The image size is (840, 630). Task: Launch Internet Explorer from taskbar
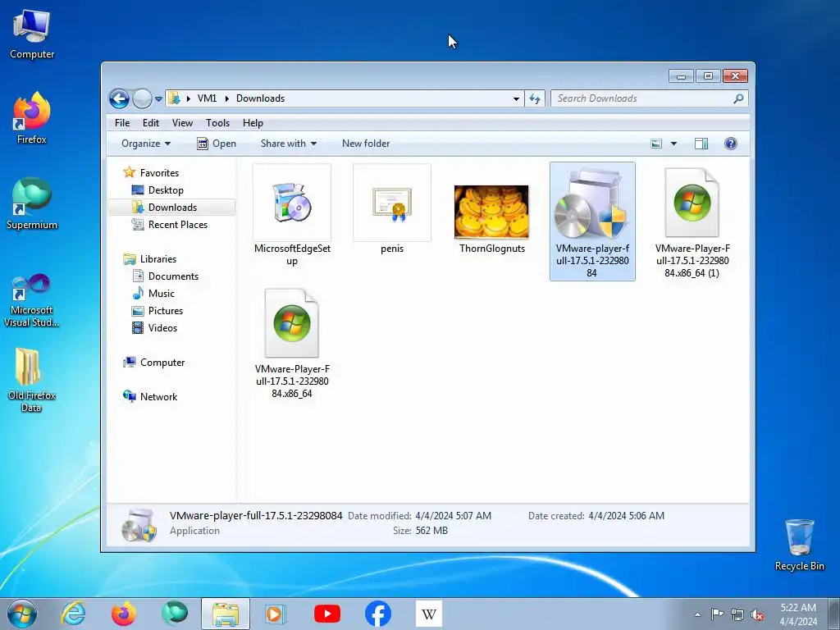73,614
